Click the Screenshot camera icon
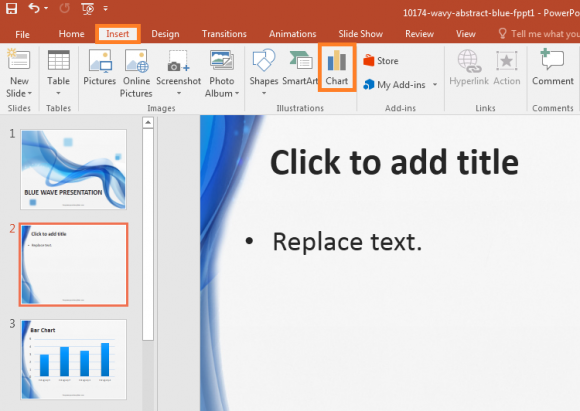The image size is (580, 411). tap(178, 61)
